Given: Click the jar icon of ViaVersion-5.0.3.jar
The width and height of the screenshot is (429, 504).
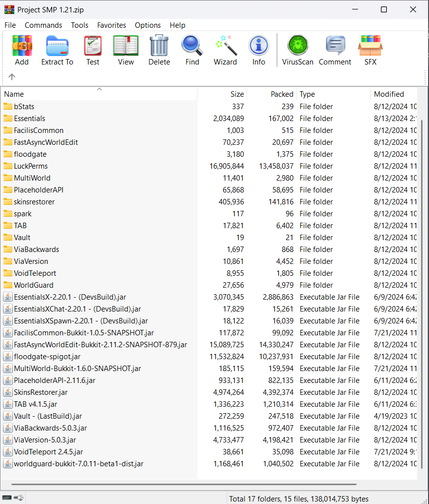Looking at the screenshot, I should pos(8,440).
